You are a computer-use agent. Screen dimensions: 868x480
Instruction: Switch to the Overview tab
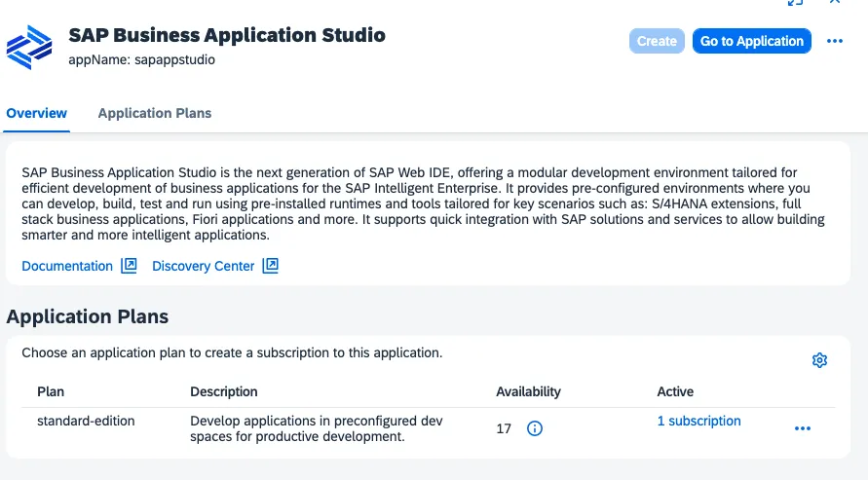[37, 113]
